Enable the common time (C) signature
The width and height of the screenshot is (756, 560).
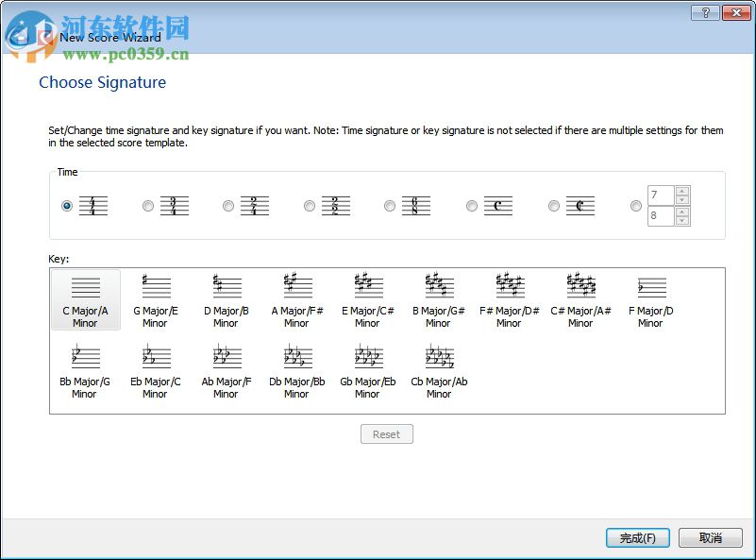pyautogui.click(x=471, y=205)
